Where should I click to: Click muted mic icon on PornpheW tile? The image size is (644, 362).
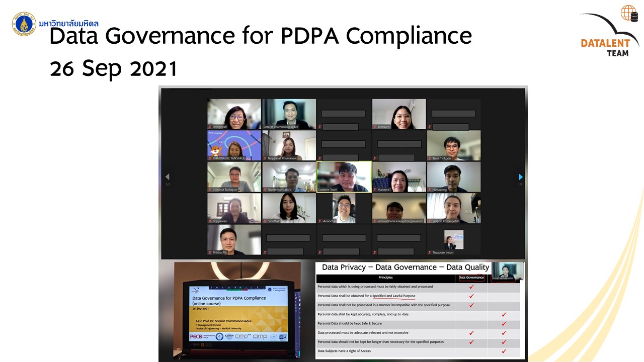(x=210, y=127)
